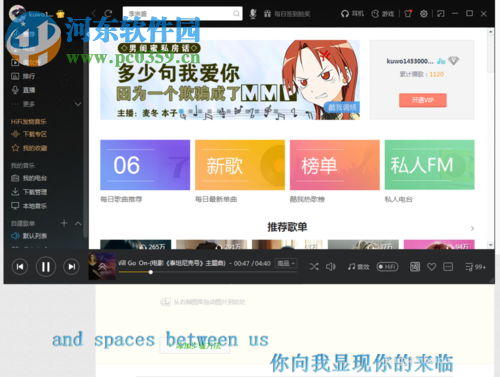Viewport: 500px width, 377px height.
Task: Open the 私人FM card
Action: (430, 165)
